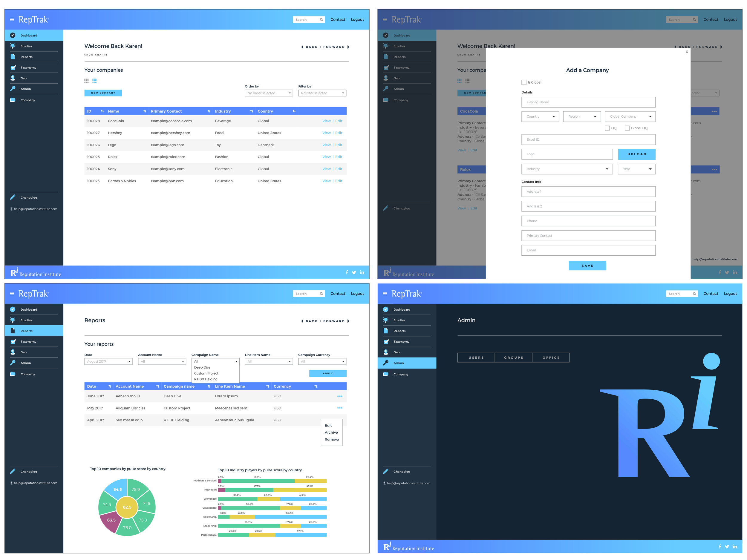Image resolution: width=747 pixels, height=560 pixels.
Task: Open hamburger menu on the dark Admin screen
Action: point(385,294)
